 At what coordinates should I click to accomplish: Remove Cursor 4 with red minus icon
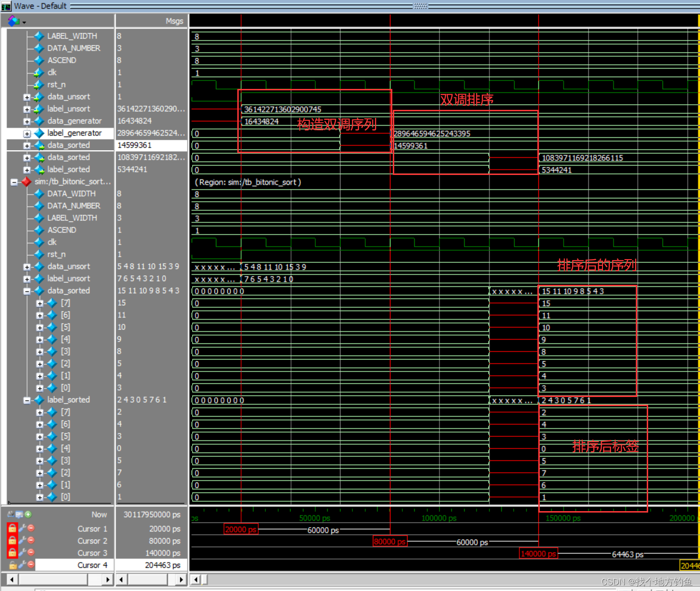[x=31, y=565]
